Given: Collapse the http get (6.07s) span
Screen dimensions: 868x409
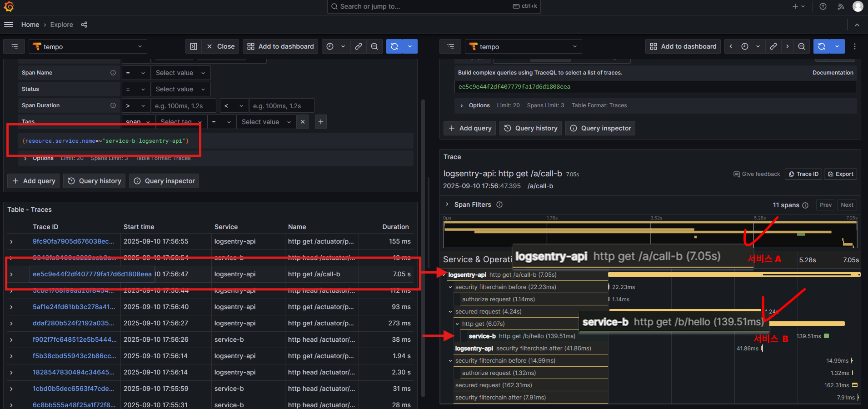Looking at the screenshot, I should [x=457, y=324].
